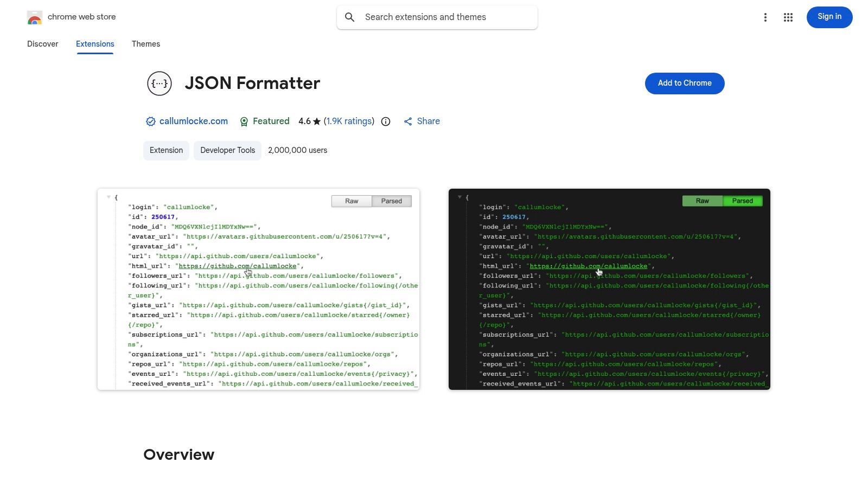This screenshot has width=868, height=488.
Task: Open the Google apps grid
Action: pos(788,17)
